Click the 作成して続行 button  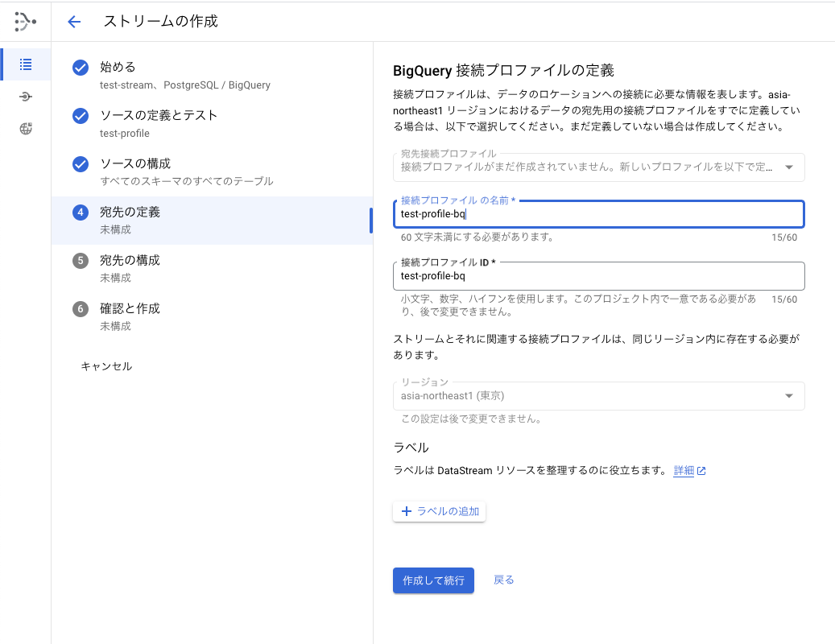pyautogui.click(x=433, y=580)
